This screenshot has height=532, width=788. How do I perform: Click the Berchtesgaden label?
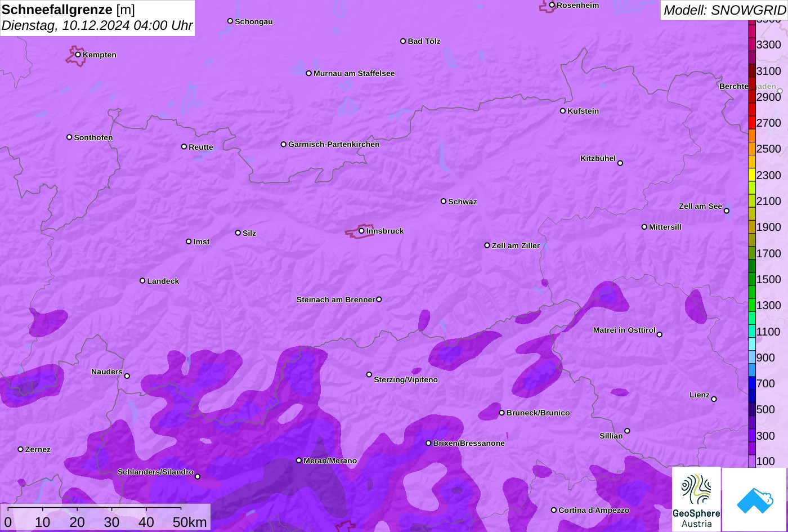click(x=747, y=87)
